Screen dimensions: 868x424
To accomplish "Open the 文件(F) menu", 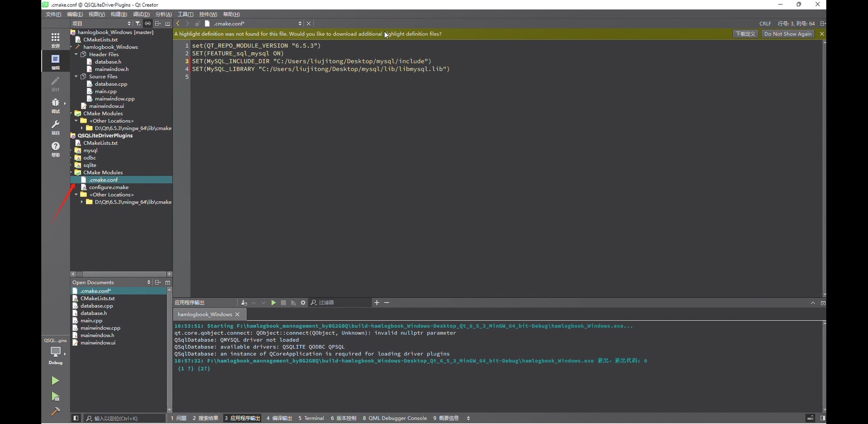I will 53,14.
